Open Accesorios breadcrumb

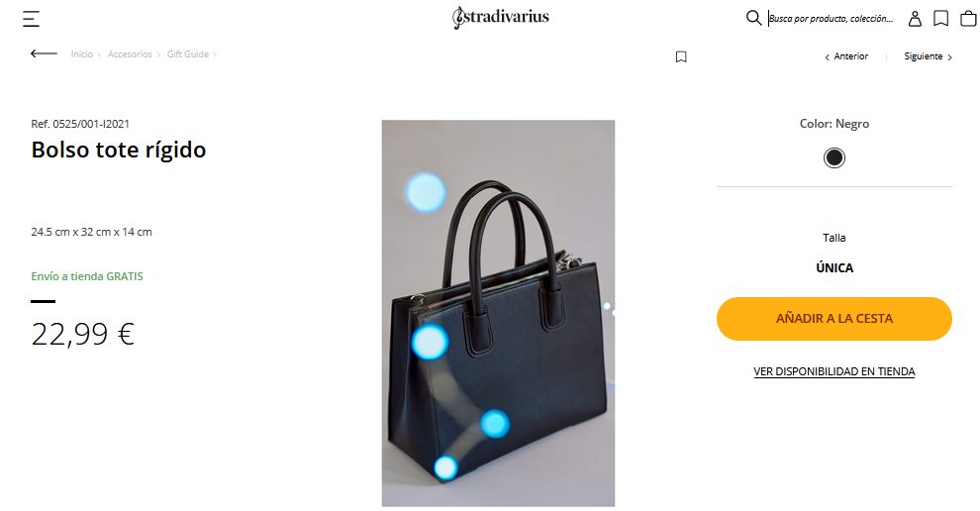pyautogui.click(x=130, y=54)
